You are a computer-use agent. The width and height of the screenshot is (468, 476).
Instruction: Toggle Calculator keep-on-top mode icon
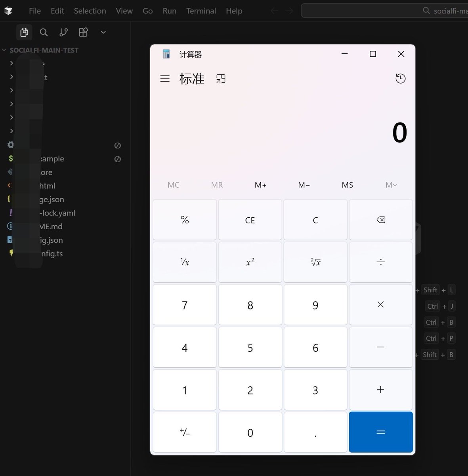(221, 79)
